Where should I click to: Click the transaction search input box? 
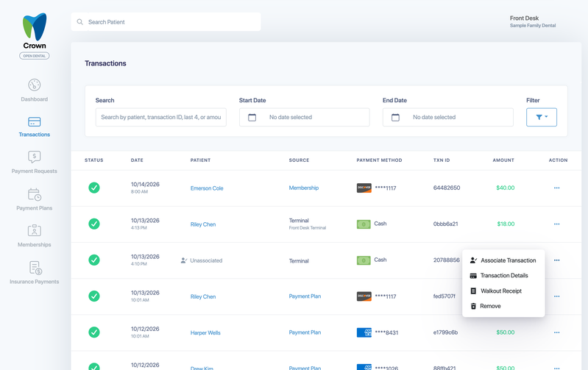[x=161, y=117]
